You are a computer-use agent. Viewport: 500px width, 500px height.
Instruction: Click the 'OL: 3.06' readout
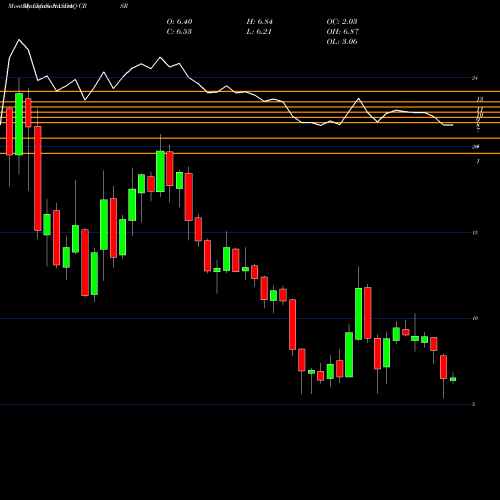(x=342, y=42)
